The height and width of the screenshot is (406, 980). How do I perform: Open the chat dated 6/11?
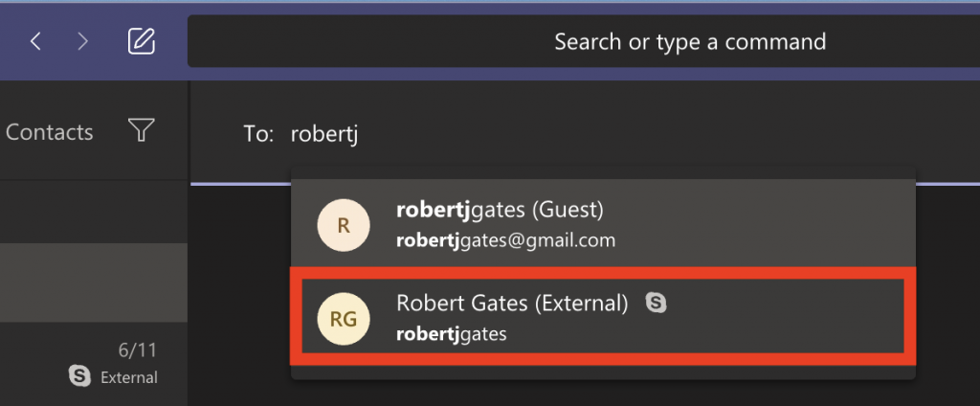tap(94, 363)
